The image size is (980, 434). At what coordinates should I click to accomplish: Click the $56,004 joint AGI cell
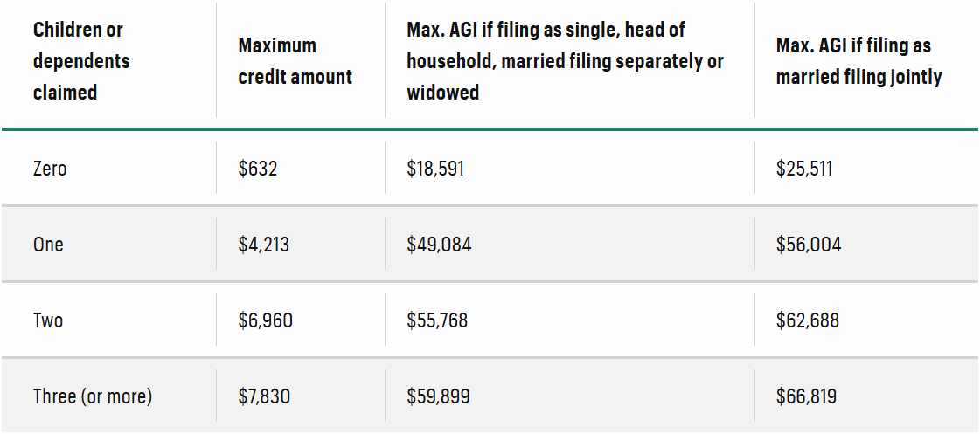[809, 245]
